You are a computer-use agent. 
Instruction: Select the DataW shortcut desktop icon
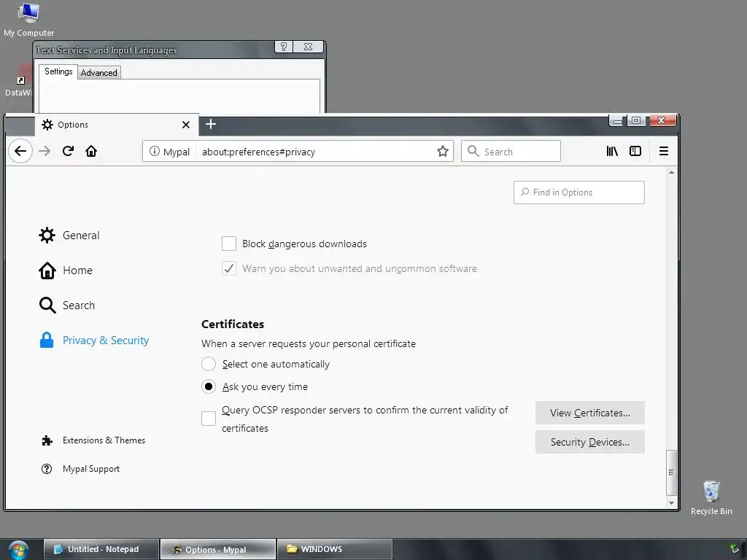18,82
